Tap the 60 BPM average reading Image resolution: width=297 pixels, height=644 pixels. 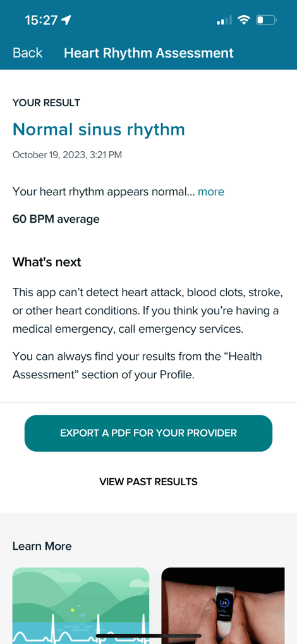coord(56,219)
